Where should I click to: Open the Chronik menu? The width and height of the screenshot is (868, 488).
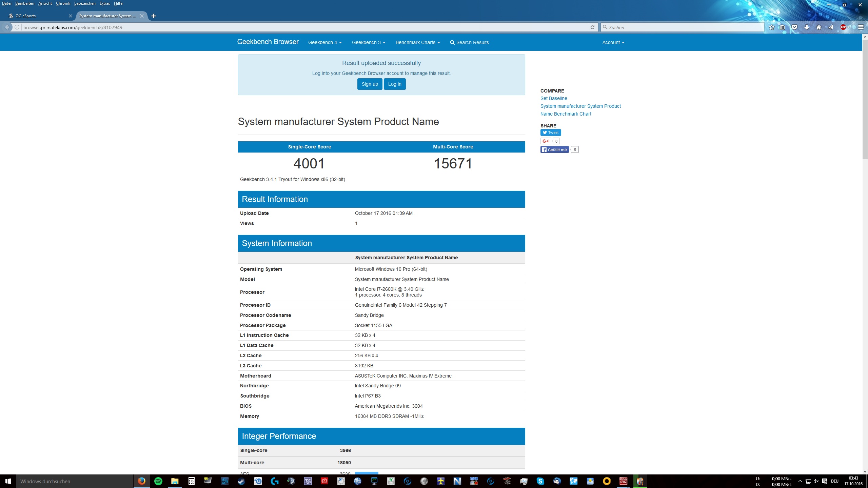point(63,3)
